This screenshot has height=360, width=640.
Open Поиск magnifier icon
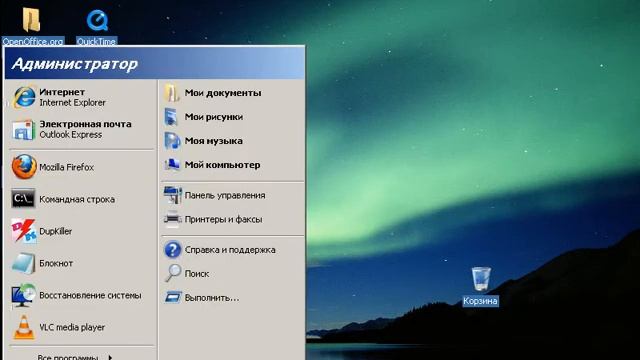tap(173, 273)
